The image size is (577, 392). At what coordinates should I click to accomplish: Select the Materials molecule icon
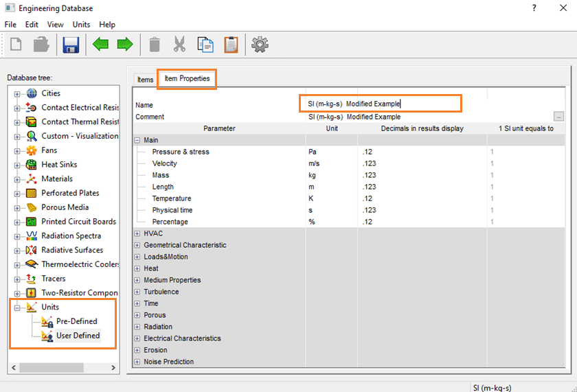(x=32, y=179)
